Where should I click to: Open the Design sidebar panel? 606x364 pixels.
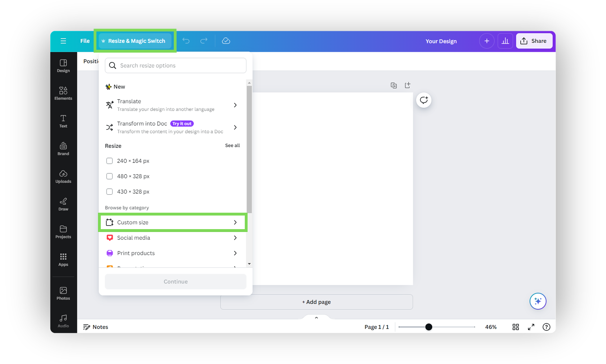(63, 66)
